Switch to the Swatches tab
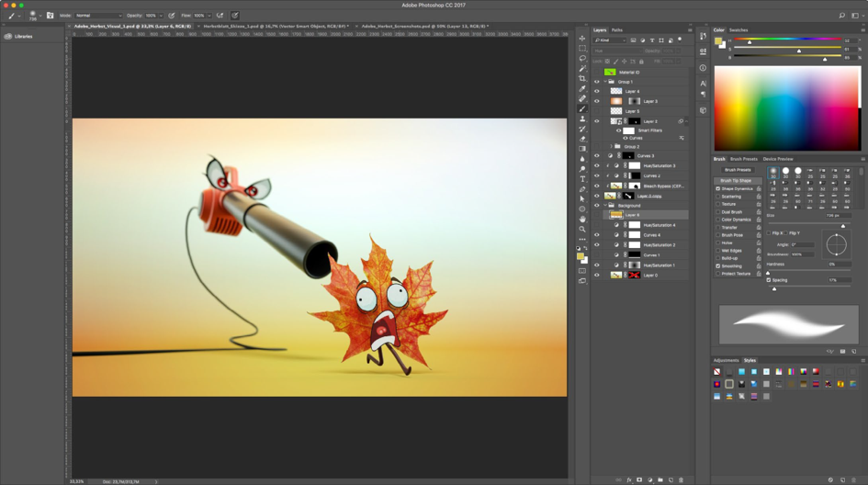This screenshot has width=868, height=485. [738, 30]
